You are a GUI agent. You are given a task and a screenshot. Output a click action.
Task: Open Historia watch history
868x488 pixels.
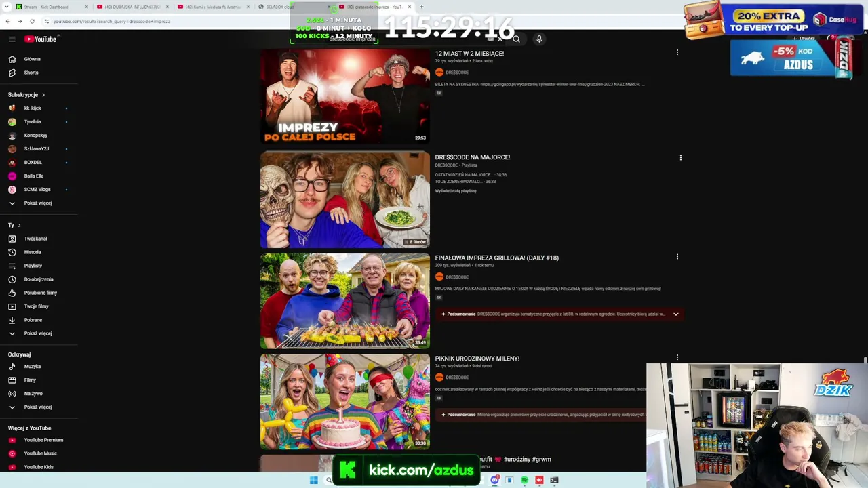[x=33, y=252]
